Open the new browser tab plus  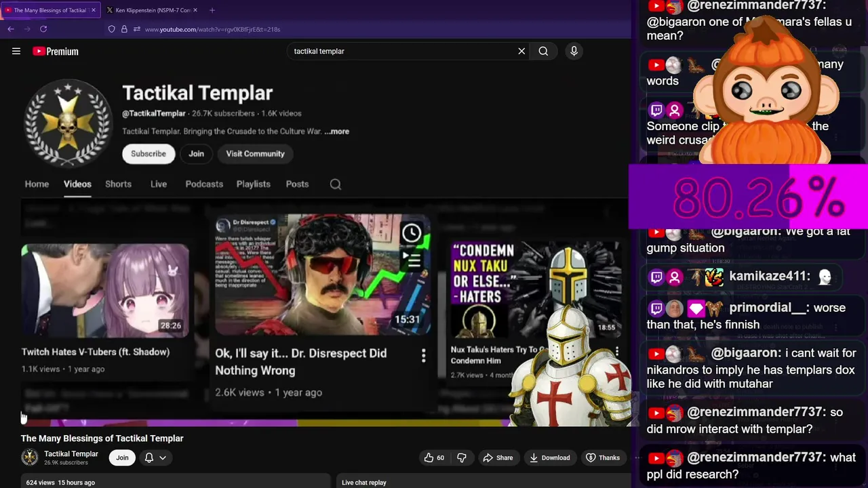coord(212,10)
